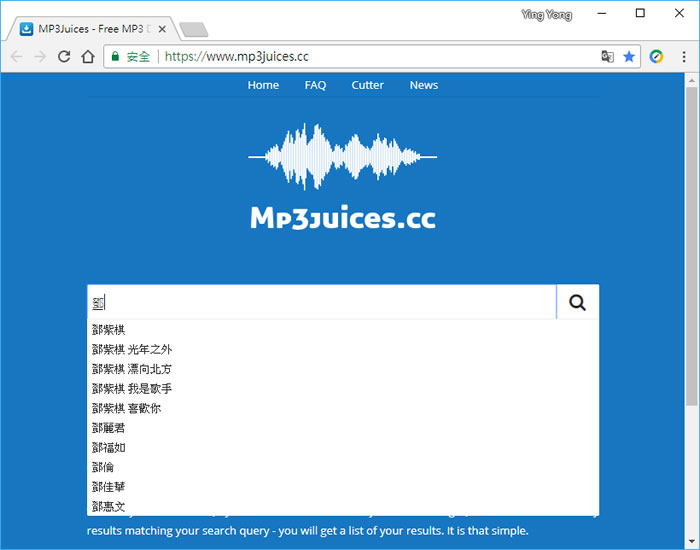Click the scrollbar up arrow
Screen dimensions: 700x550
click(692, 80)
